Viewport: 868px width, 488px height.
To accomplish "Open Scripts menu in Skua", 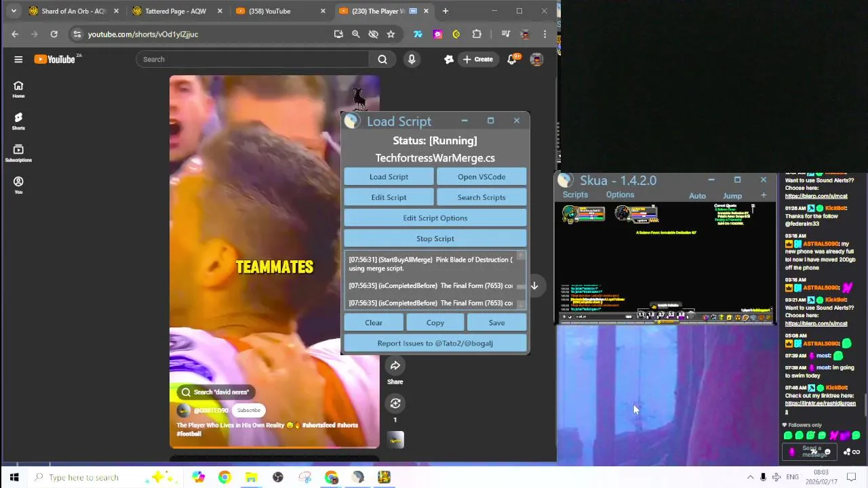I will coord(575,195).
